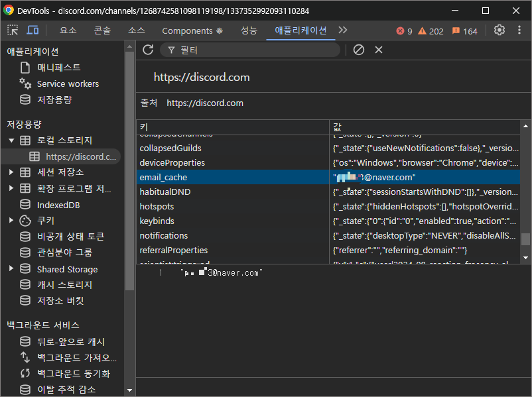Select the https://discord.c... local storage entry

pos(81,156)
